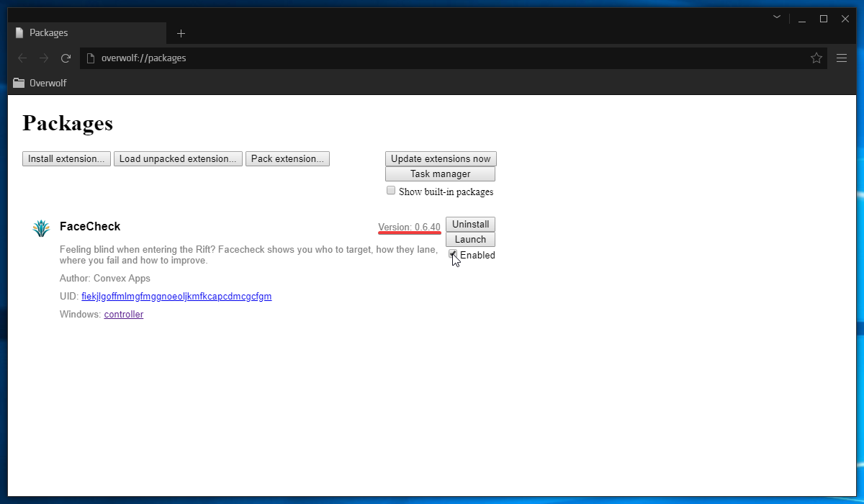
Task: Click Load unpacked extension button
Action: [x=178, y=159]
